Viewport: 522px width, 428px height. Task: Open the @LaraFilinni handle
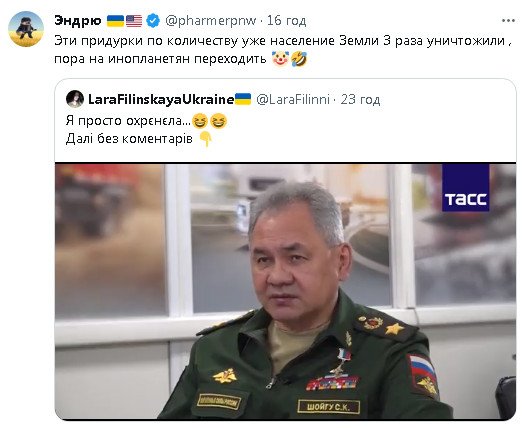[293, 99]
